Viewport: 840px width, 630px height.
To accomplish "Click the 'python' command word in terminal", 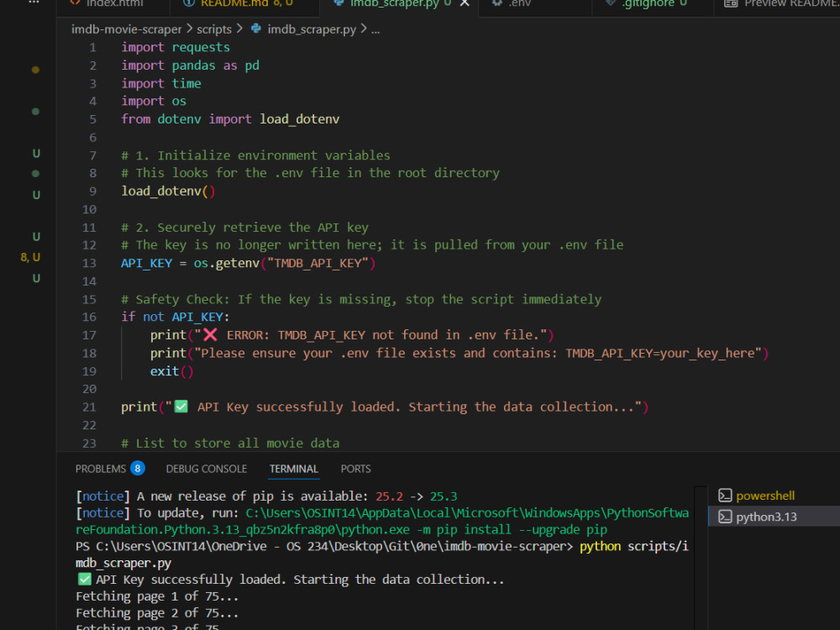I will click(x=600, y=547).
